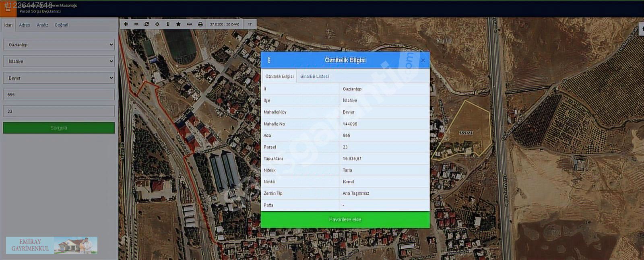This screenshot has height=260, width=644.
Task: Click the Favorilere ekle button
Action: [345, 219]
